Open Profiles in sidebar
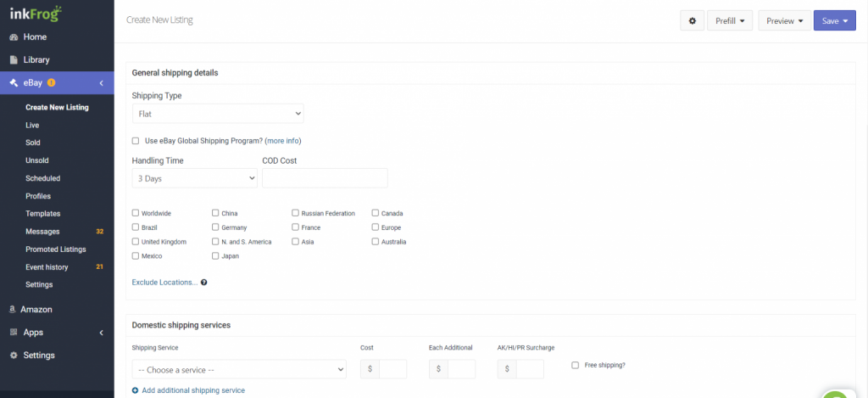Screen dimensions: 868x398 38,196
